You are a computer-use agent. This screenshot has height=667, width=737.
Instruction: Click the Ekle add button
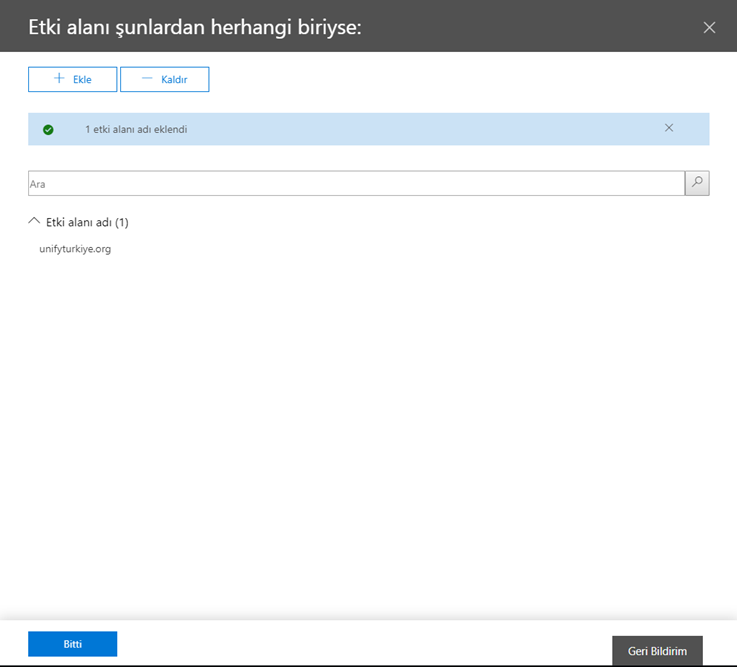72,79
